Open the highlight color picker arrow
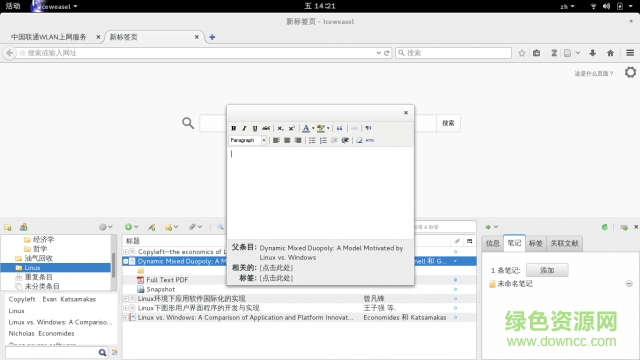Viewport: 640px width, 360px height. pos(328,128)
